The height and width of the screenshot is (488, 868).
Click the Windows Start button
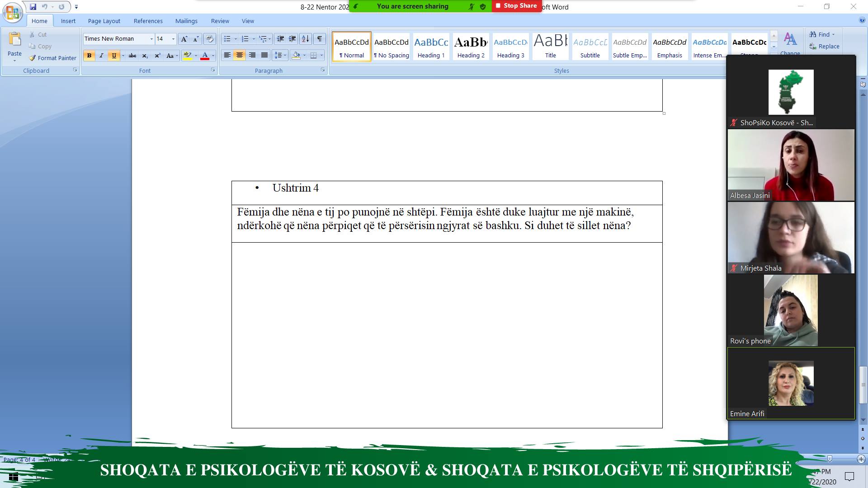click(14, 477)
